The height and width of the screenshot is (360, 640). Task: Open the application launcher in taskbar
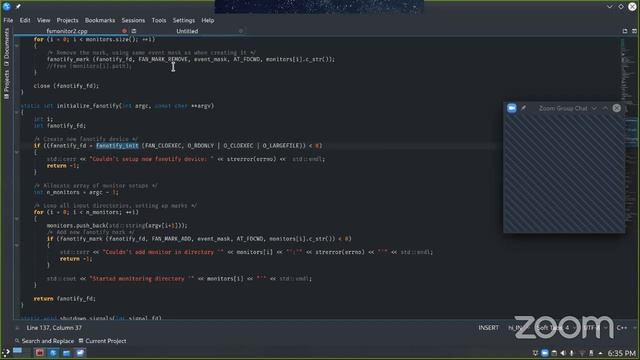(x=6, y=353)
